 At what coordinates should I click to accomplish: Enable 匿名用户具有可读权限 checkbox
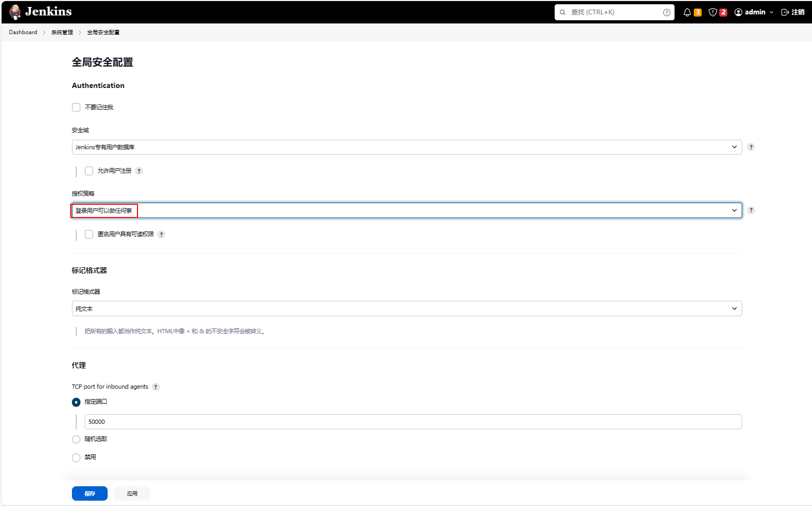tap(89, 235)
